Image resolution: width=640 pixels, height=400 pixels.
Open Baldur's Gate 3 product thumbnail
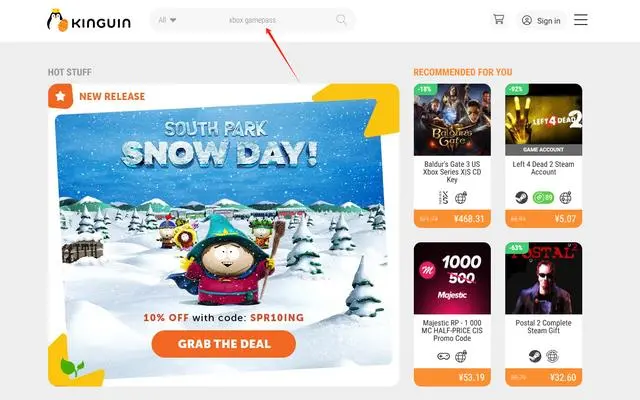tap(452, 120)
